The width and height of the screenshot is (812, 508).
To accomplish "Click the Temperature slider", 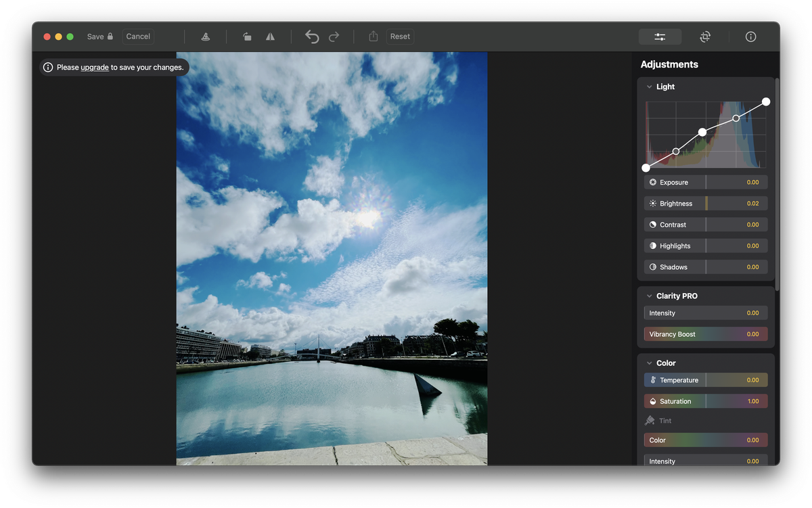I will [706, 380].
